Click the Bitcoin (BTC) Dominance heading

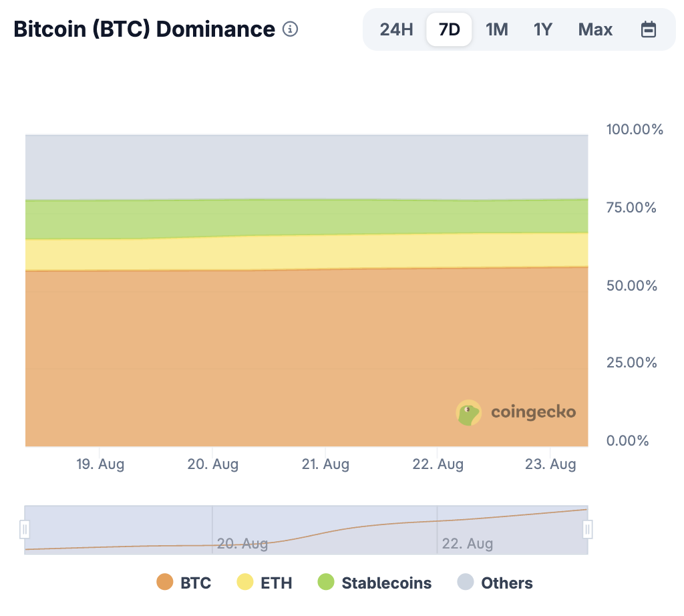(x=144, y=29)
